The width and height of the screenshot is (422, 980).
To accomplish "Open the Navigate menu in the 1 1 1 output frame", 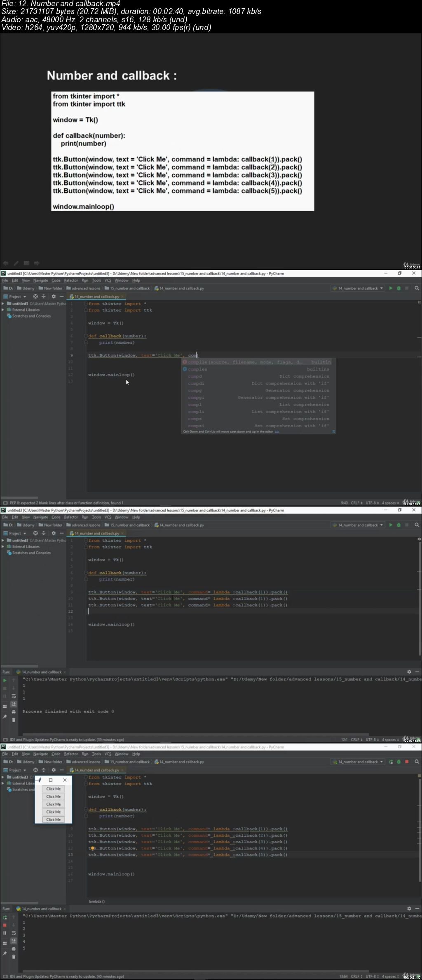I will pos(40,517).
